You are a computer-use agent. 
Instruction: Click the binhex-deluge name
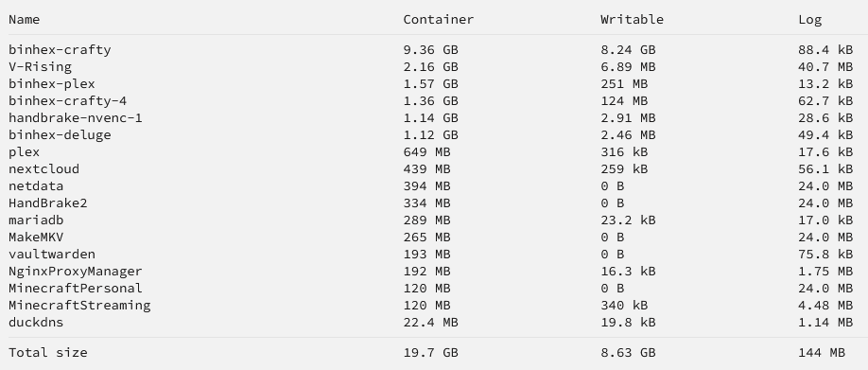click(60, 135)
